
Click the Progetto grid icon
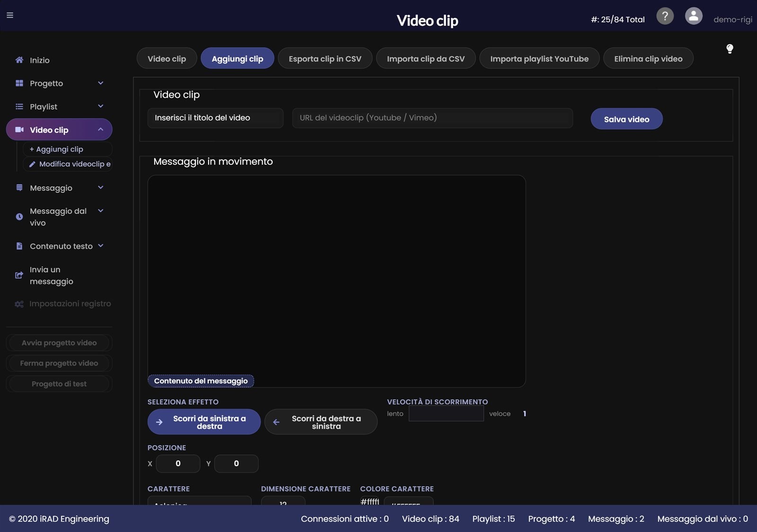tap(19, 83)
